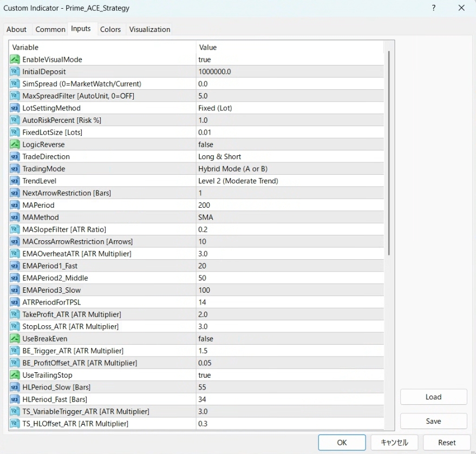Edit BE_Trigger_ATR value 1.5
Image resolution: width=476 pixels, height=454 pixels.
point(290,351)
